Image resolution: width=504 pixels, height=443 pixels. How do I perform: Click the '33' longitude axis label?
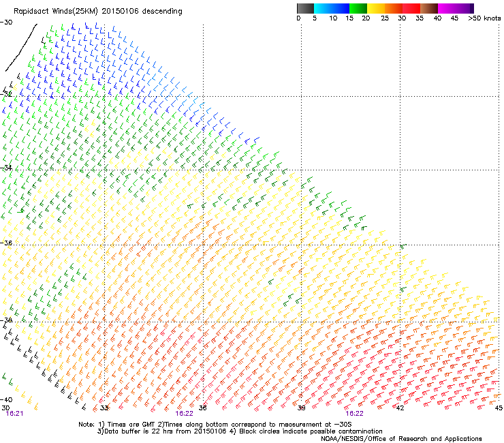pyautogui.click(x=104, y=408)
